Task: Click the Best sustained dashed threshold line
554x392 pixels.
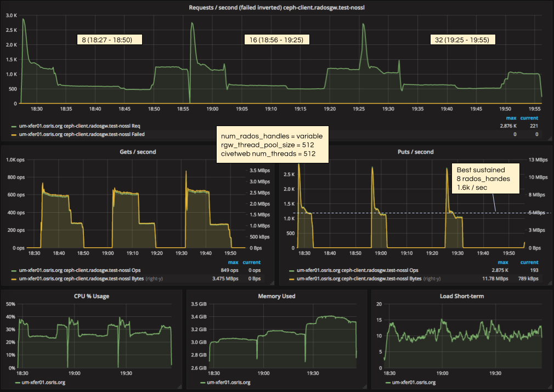Action: click(384, 213)
